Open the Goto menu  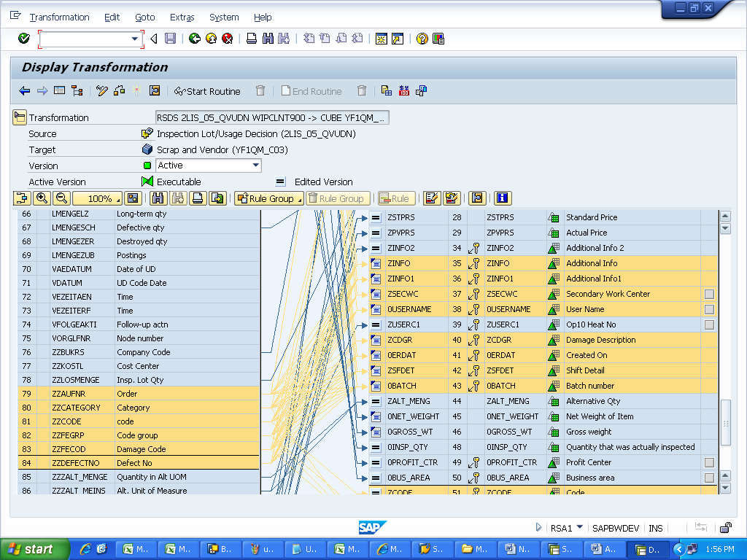pyautogui.click(x=145, y=17)
